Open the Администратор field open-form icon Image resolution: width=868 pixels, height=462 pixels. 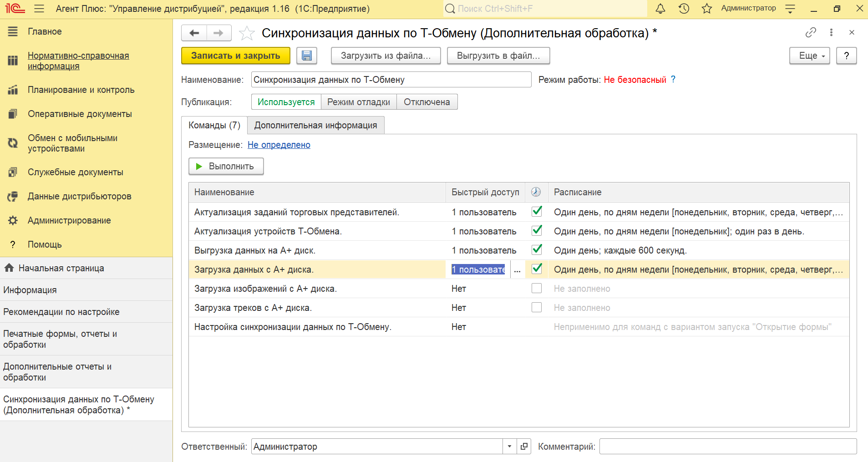point(524,447)
